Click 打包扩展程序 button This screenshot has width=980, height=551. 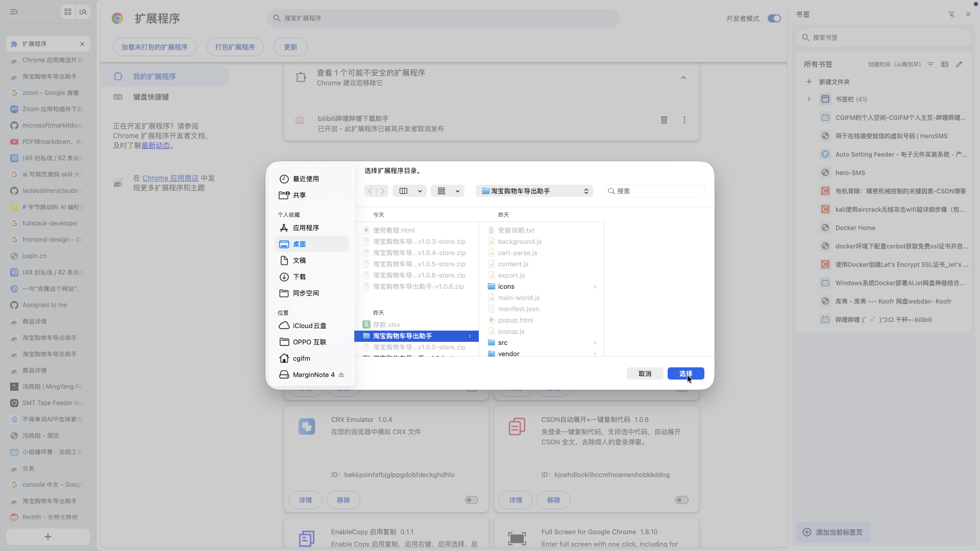[x=235, y=47]
